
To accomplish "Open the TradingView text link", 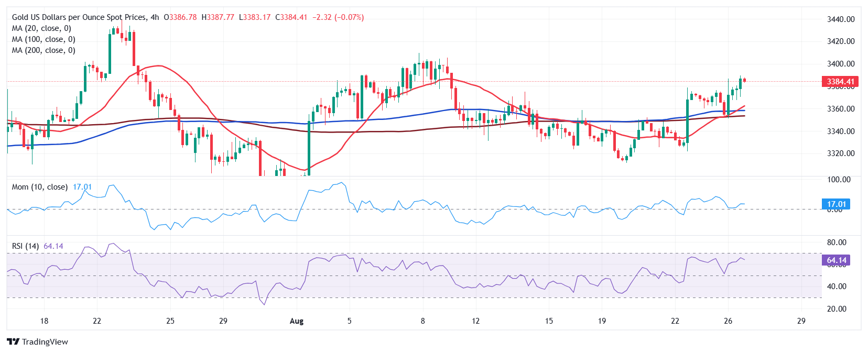I will coord(45,341).
